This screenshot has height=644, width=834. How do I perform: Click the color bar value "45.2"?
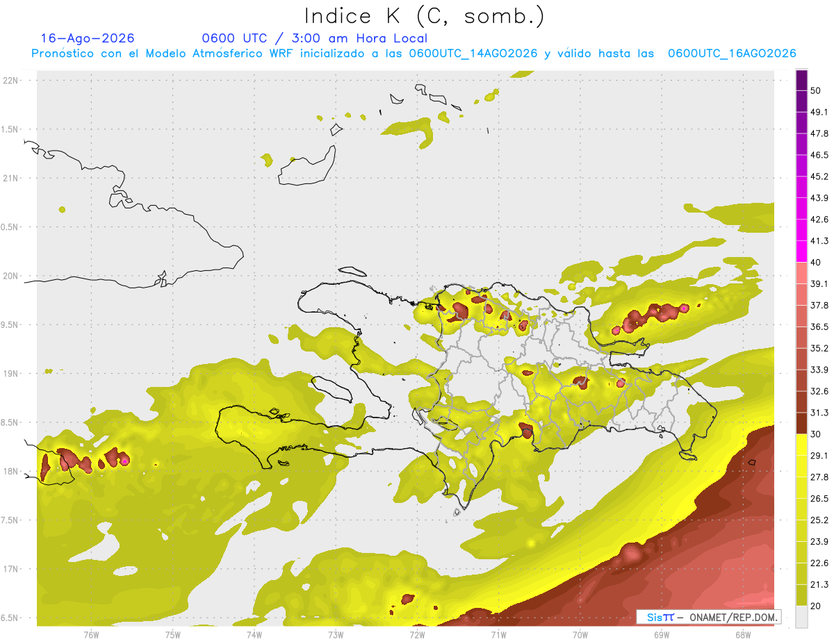click(x=819, y=176)
